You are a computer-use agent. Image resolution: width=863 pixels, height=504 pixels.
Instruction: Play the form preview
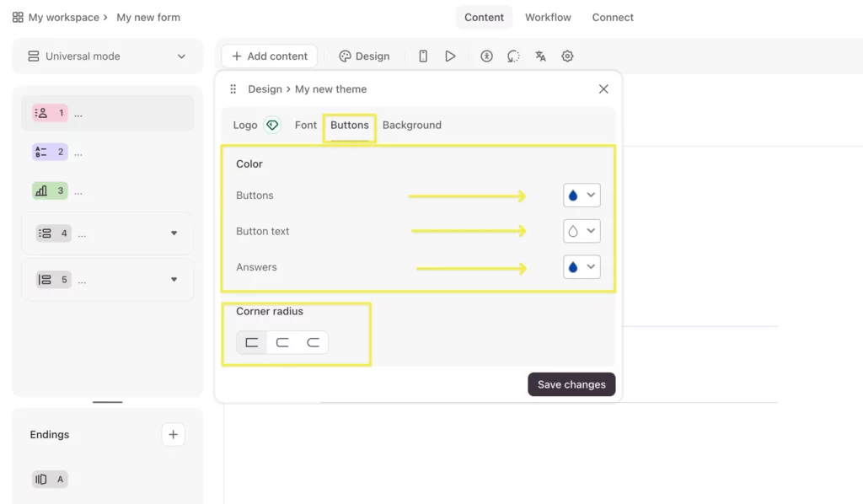[450, 56]
